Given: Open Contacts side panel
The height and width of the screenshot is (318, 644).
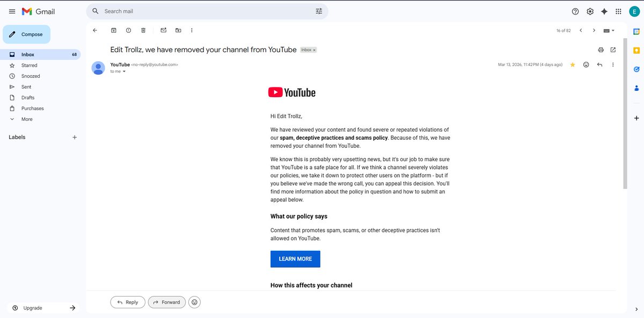Looking at the screenshot, I should [x=636, y=88].
